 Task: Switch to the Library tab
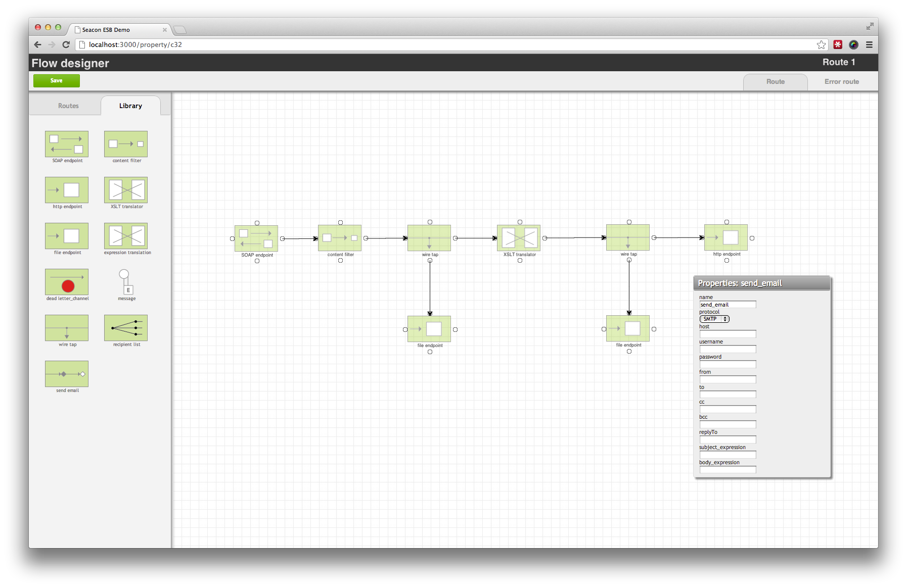[x=130, y=106]
